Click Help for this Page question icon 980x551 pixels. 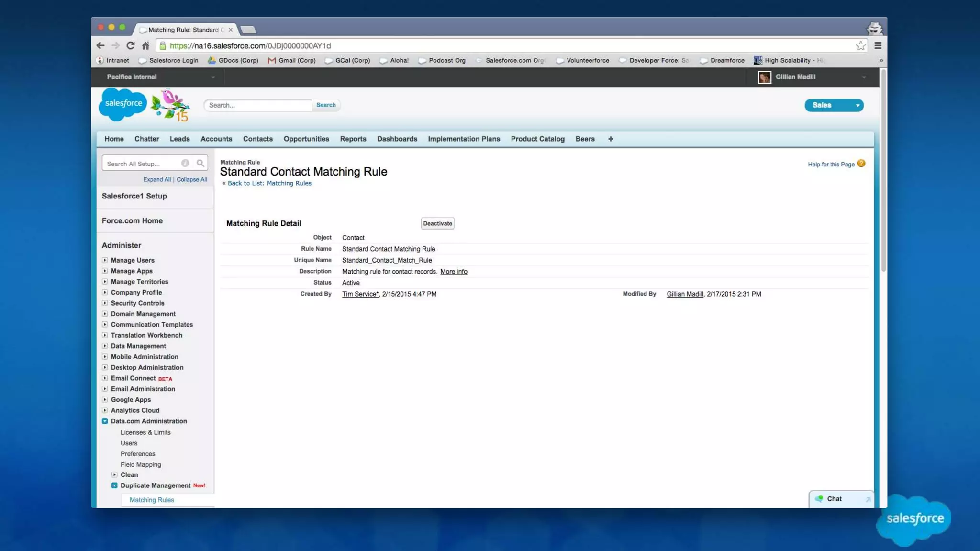click(861, 164)
